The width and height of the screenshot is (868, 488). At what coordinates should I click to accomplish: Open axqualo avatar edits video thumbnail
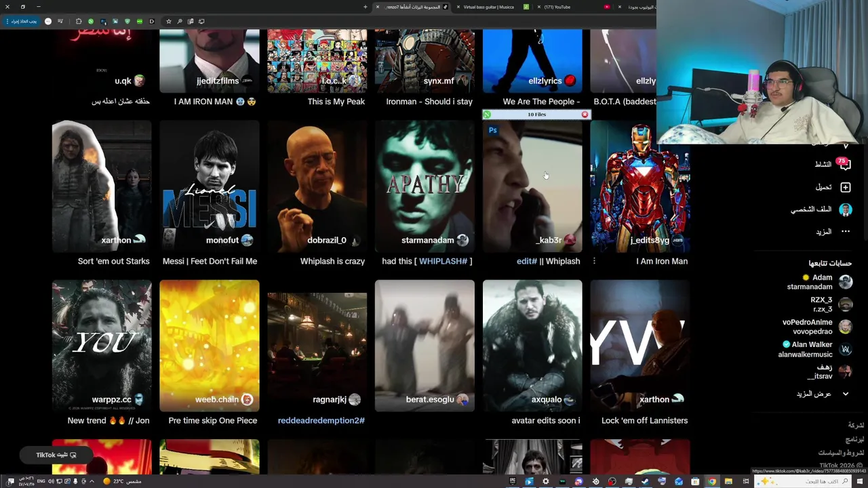pyautogui.click(x=532, y=346)
